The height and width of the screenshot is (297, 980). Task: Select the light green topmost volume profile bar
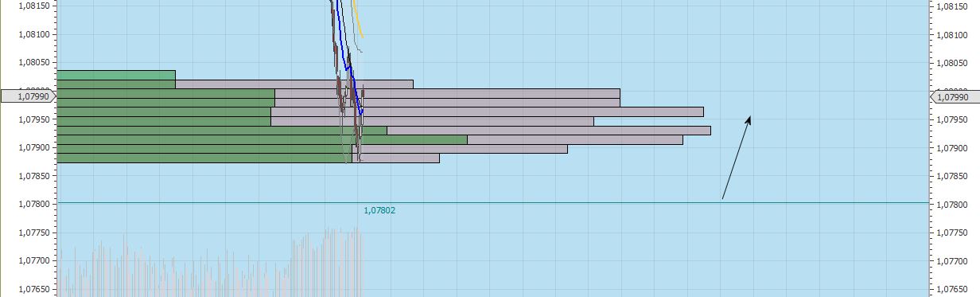click(x=116, y=75)
